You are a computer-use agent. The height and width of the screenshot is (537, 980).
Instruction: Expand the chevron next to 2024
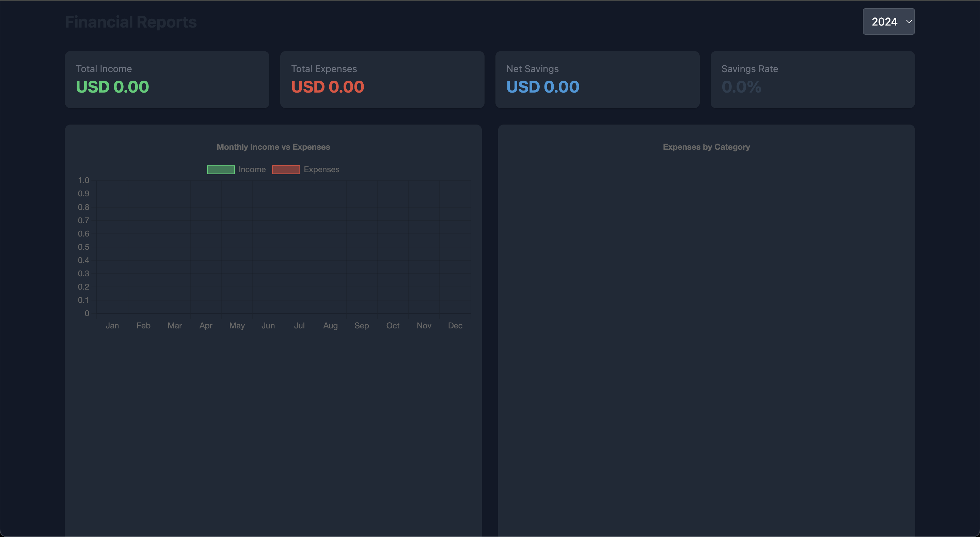(908, 22)
